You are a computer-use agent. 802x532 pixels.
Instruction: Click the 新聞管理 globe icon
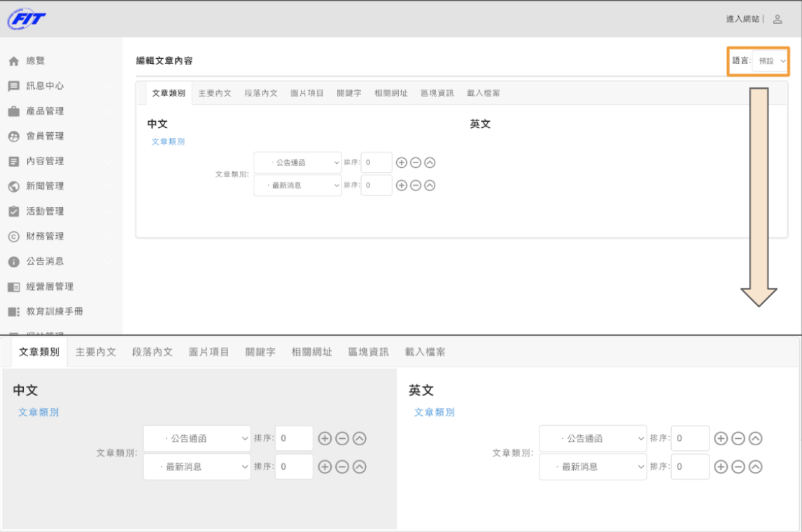[14, 187]
